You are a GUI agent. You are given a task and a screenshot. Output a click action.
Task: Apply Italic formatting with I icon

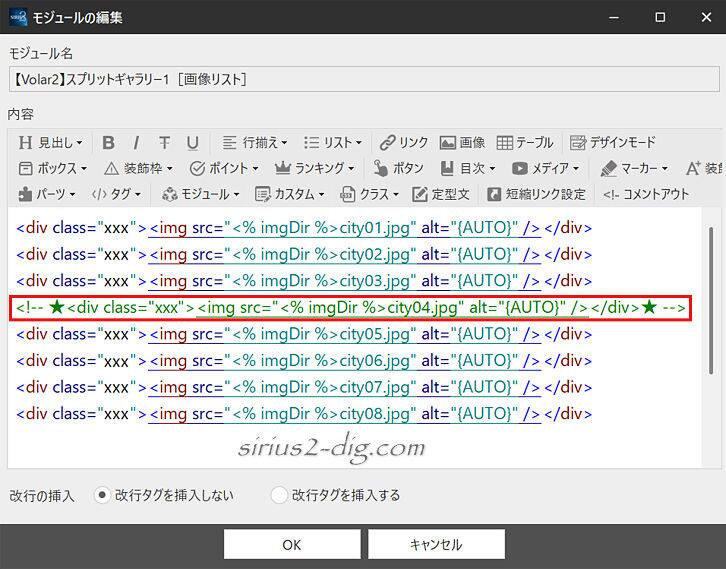[x=136, y=143]
